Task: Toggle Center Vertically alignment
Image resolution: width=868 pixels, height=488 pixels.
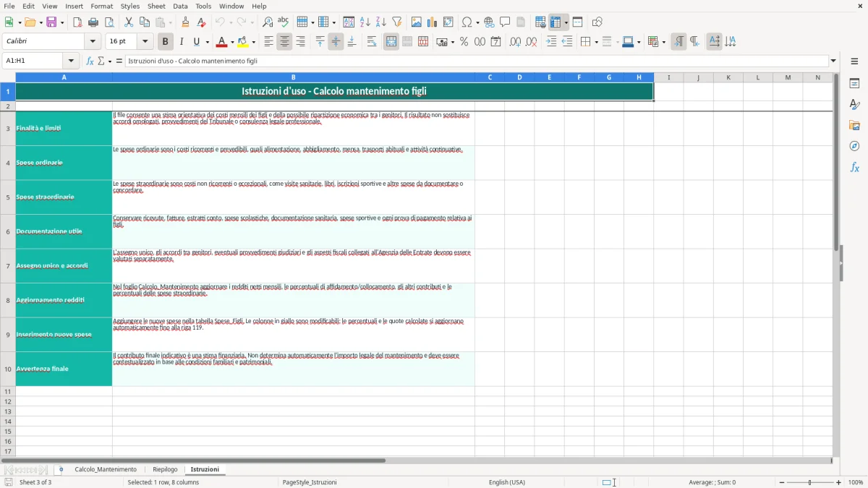Action: 336,42
